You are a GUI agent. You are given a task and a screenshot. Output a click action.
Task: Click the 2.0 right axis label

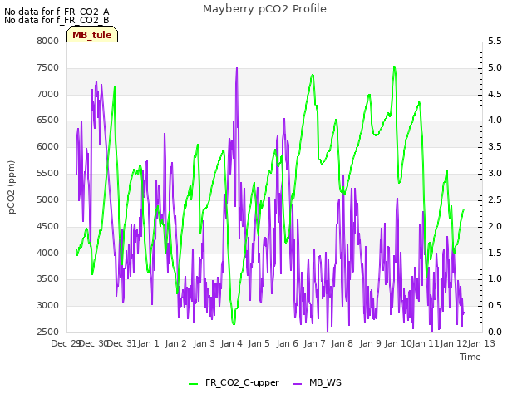pyautogui.click(x=495, y=227)
